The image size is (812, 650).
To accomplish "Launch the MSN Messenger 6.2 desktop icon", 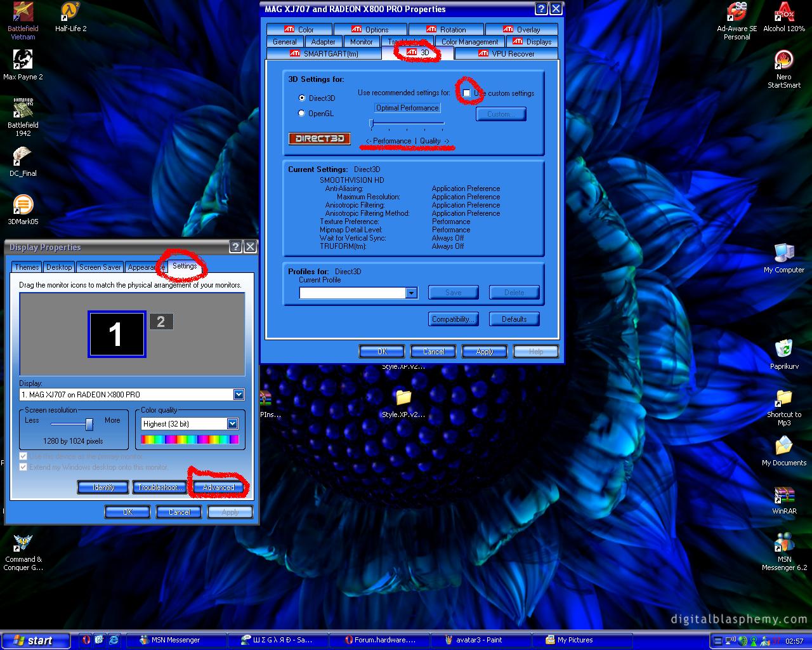I will 784,552.
